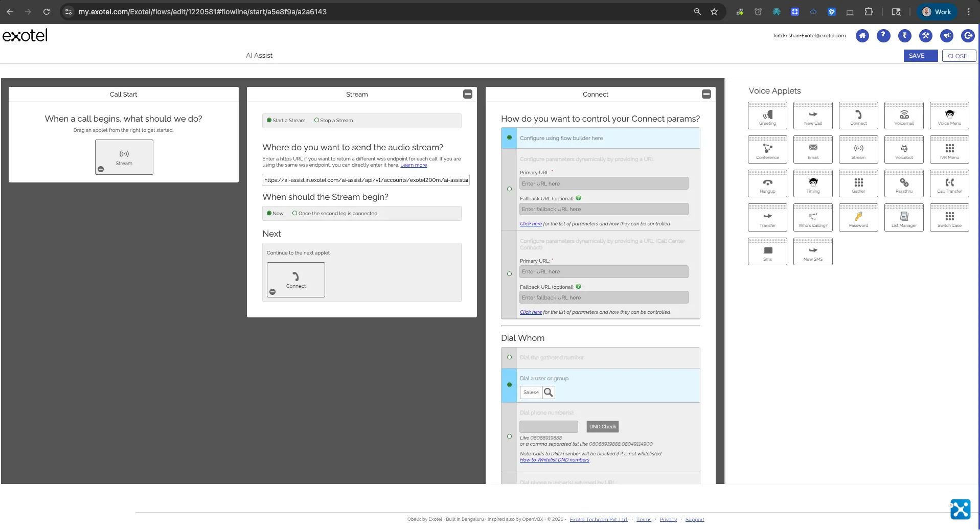Click the New SMS applet
The width and height of the screenshot is (980, 531).
click(813, 251)
